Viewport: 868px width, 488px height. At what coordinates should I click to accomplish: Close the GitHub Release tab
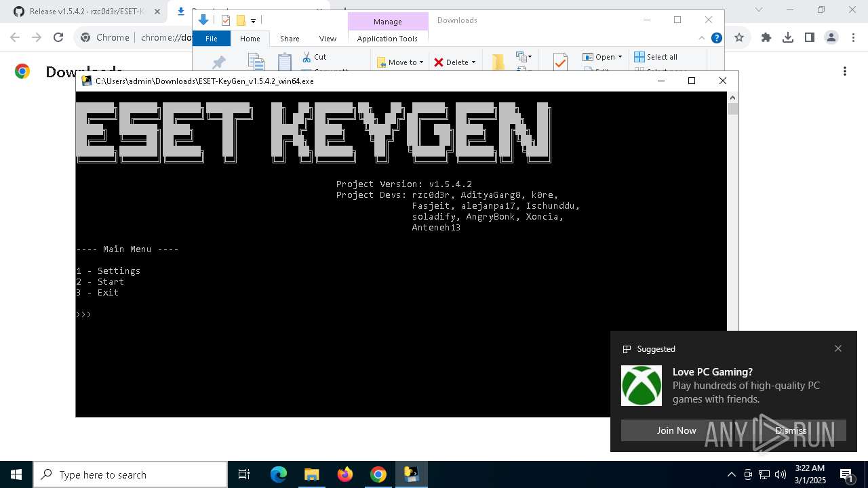(157, 12)
